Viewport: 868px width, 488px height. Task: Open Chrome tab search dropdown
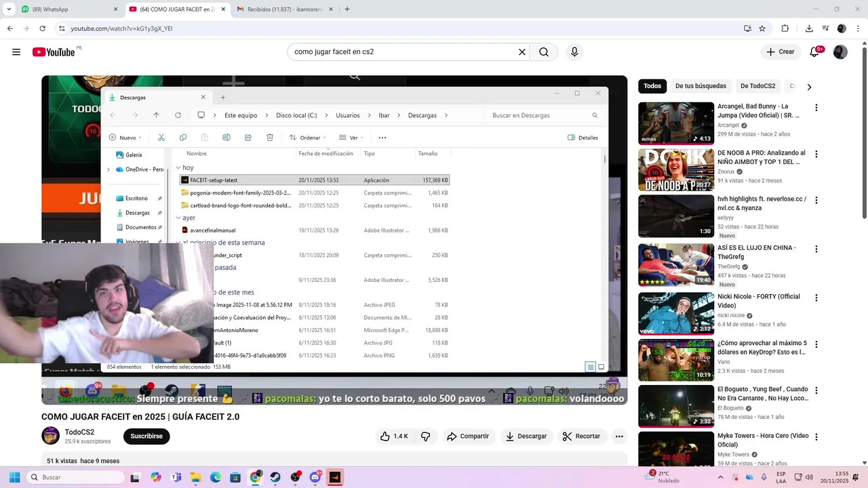(x=9, y=9)
